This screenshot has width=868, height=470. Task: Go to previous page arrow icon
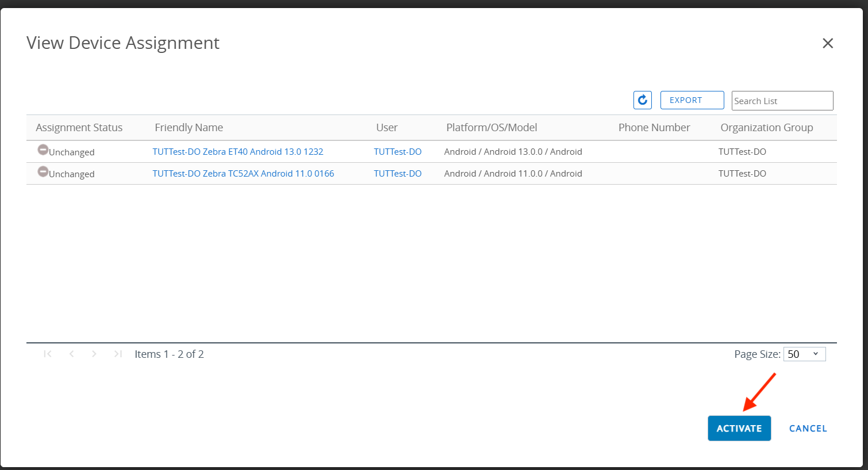(71, 354)
